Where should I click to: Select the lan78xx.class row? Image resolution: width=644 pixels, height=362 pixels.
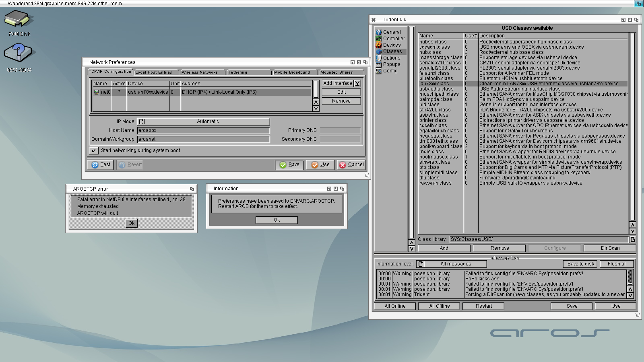pyautogui.click(x=523, y=84)
